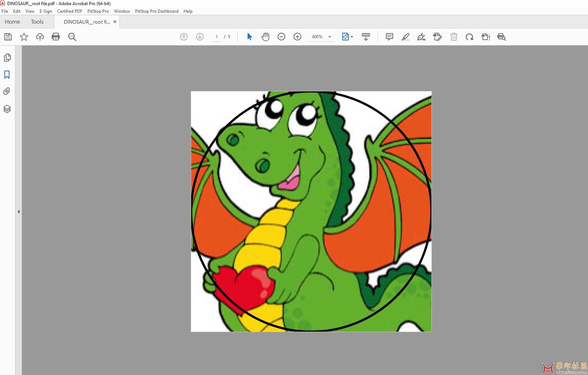Open the Edit menu
The image size is (588, 375).
click(x=17, y=11)
